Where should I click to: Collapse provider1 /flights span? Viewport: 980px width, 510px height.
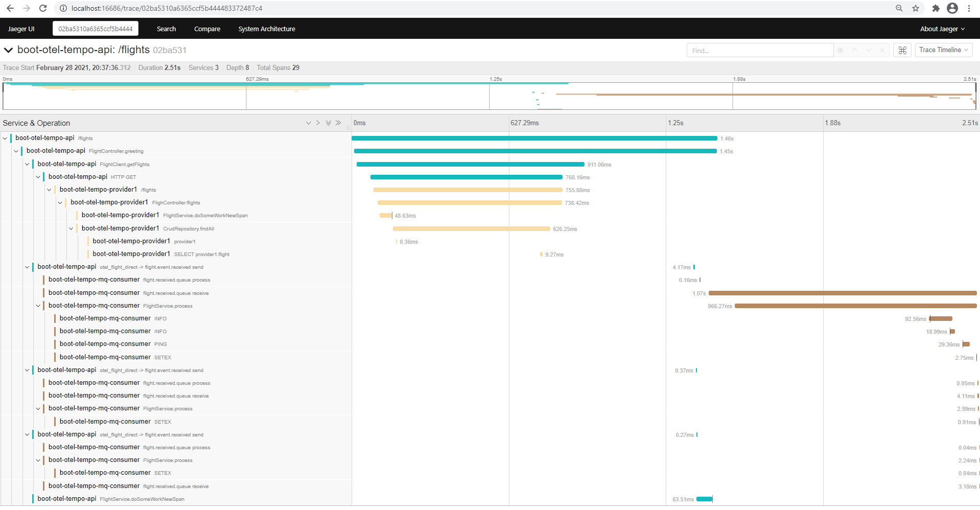(x=49, y=190)
